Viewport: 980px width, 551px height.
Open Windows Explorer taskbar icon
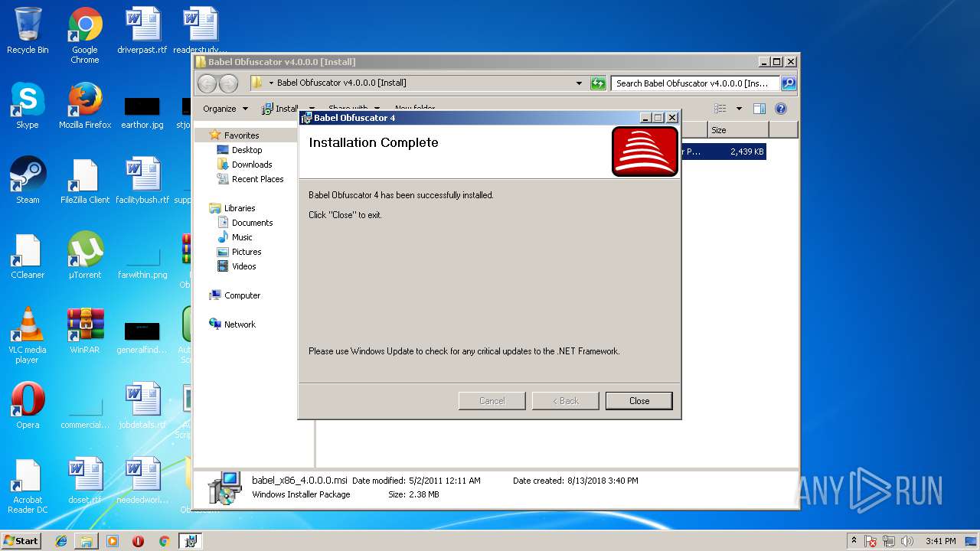click(x=87, y=540)
